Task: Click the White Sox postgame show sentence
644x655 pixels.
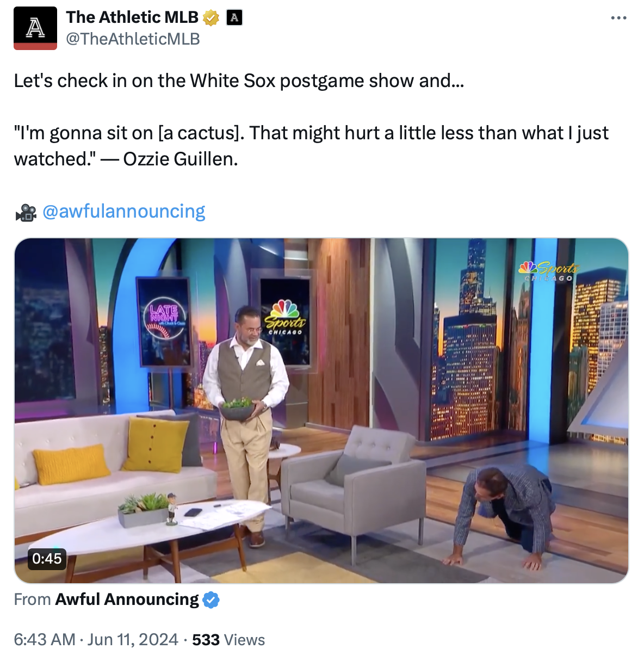Action: pyautogui.click(x=239, y=81)
